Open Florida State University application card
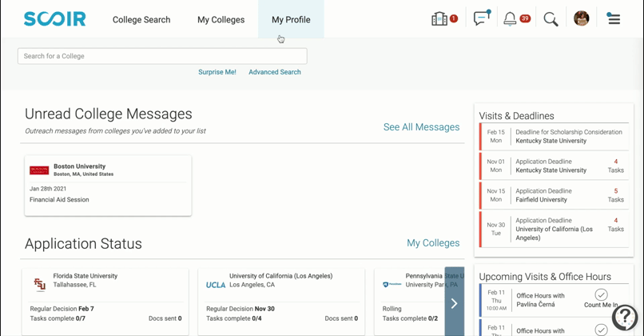Viewport: 644px width, 336px height. [105, 302]
